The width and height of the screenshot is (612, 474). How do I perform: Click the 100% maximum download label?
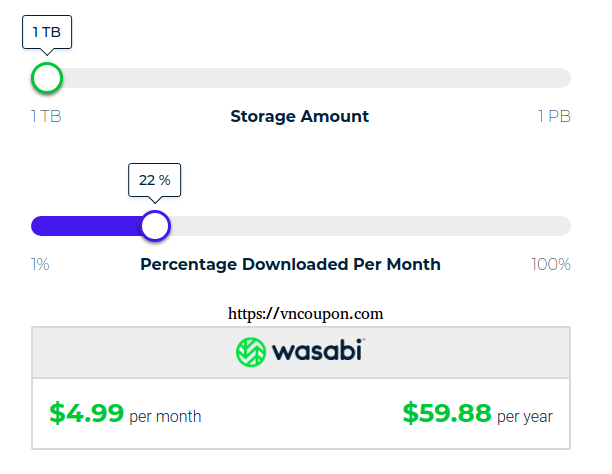point(551,264)
